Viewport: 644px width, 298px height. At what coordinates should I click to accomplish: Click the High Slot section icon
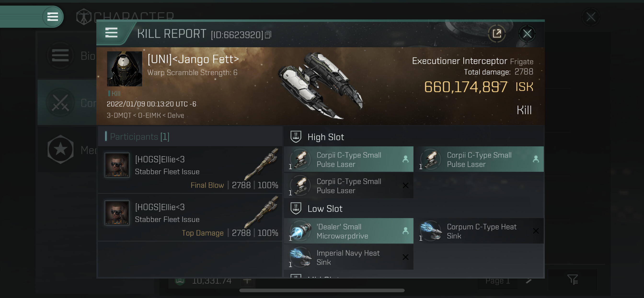pos(296,137)
